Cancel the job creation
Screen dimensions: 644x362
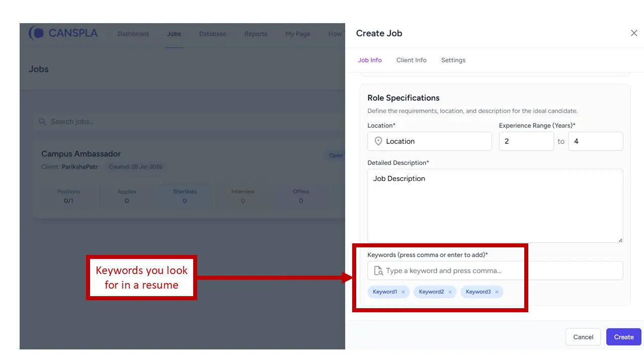pyautogui.click(x=583, y=337)
